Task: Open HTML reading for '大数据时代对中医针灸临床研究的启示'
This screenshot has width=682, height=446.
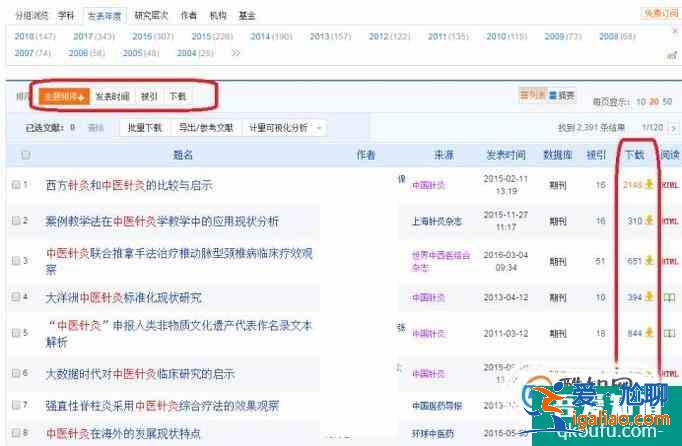Action: (x=671, y=373)
